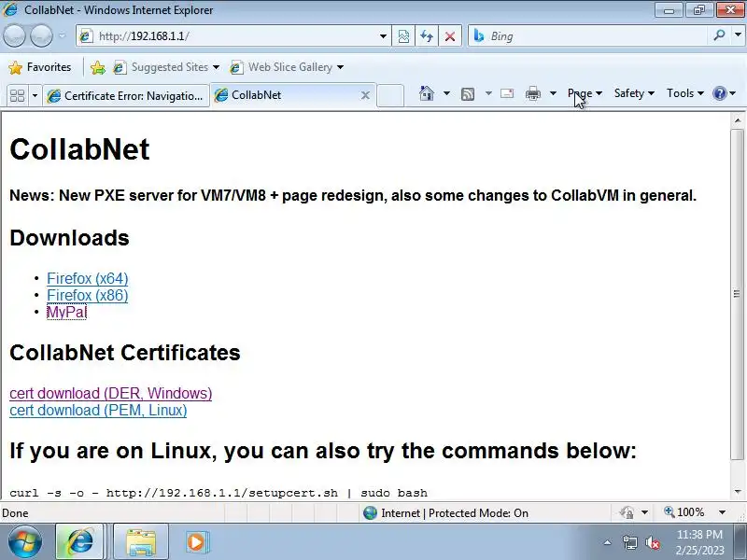
Task: Switch to the Certificate Error tab
Action: (126, 96)
